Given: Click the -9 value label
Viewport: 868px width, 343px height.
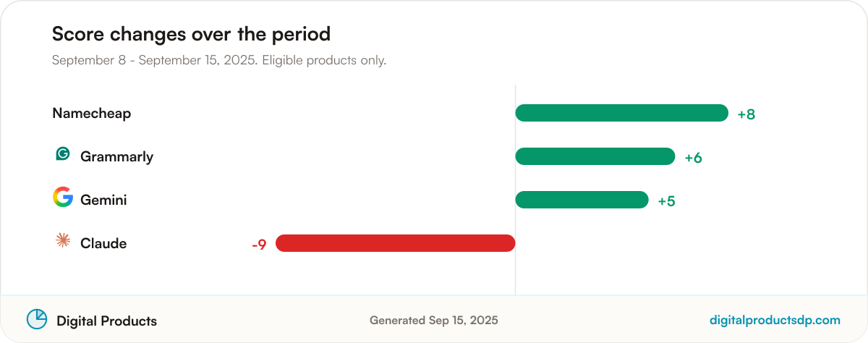Looking at the screenshot, I should [259, 245].
